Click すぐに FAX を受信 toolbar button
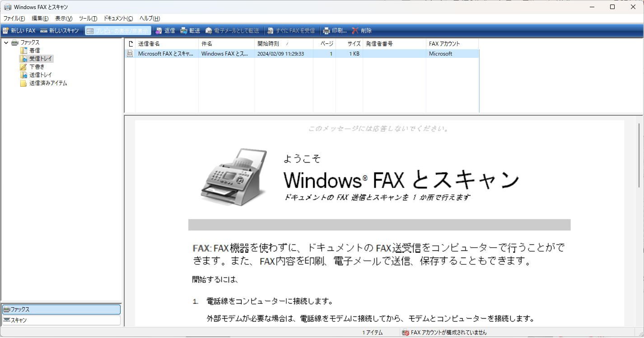Viewport: 644px width, 338px height. [x=291, y=31]
